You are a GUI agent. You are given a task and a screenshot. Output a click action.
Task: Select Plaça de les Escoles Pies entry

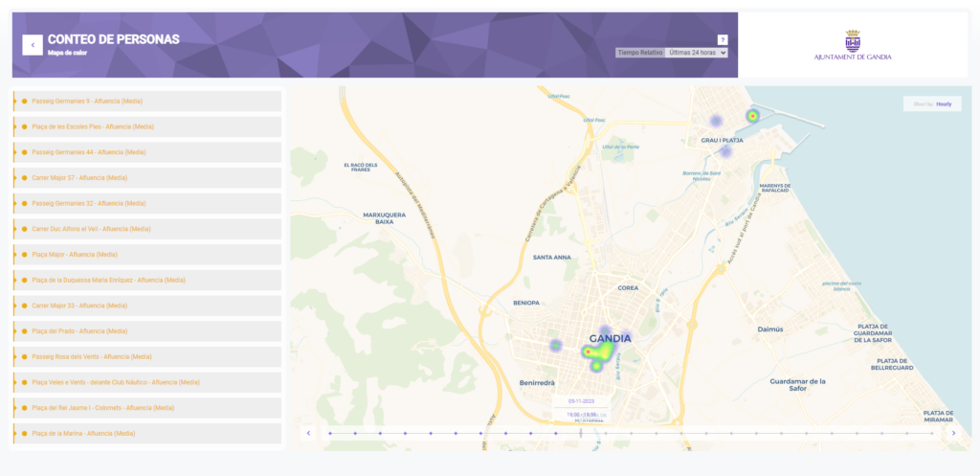93,126
